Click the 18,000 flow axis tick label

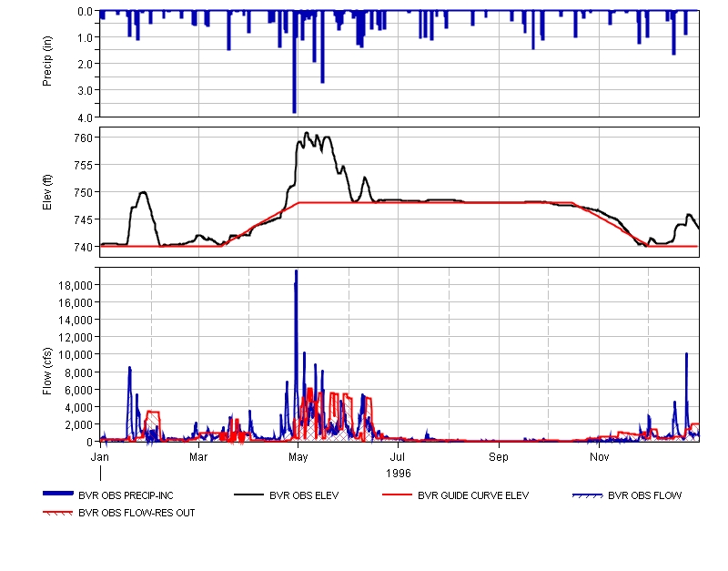point(76,285)
